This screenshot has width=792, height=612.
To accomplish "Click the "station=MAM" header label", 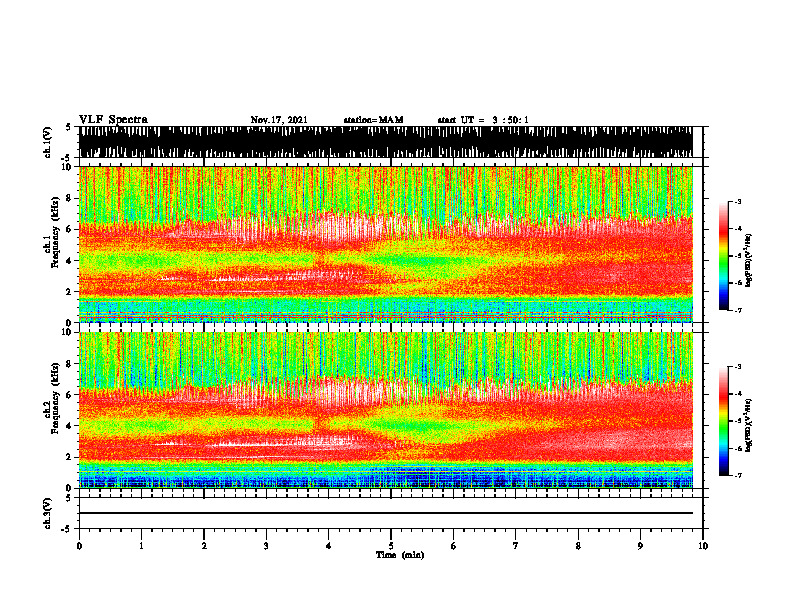I will 374,120.
